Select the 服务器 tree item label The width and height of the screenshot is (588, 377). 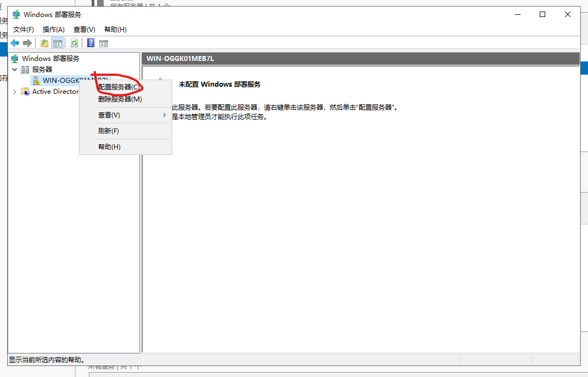coord(42,69)
